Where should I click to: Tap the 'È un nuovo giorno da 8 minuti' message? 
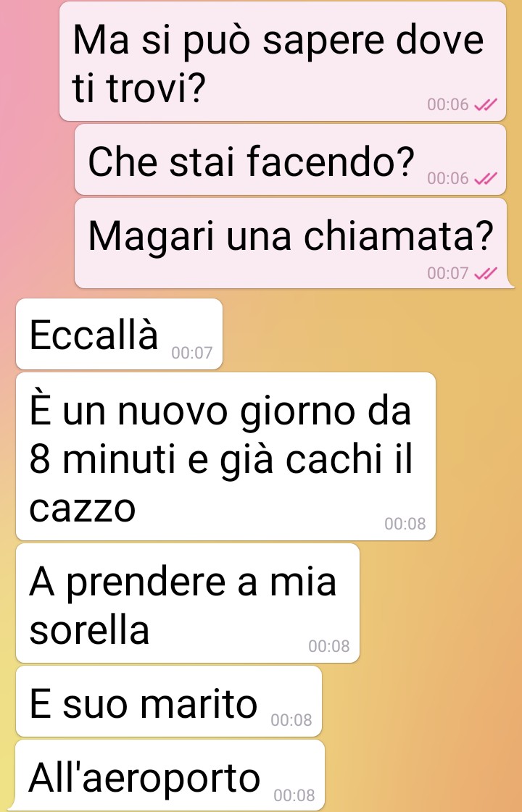[x=225, y=456]
